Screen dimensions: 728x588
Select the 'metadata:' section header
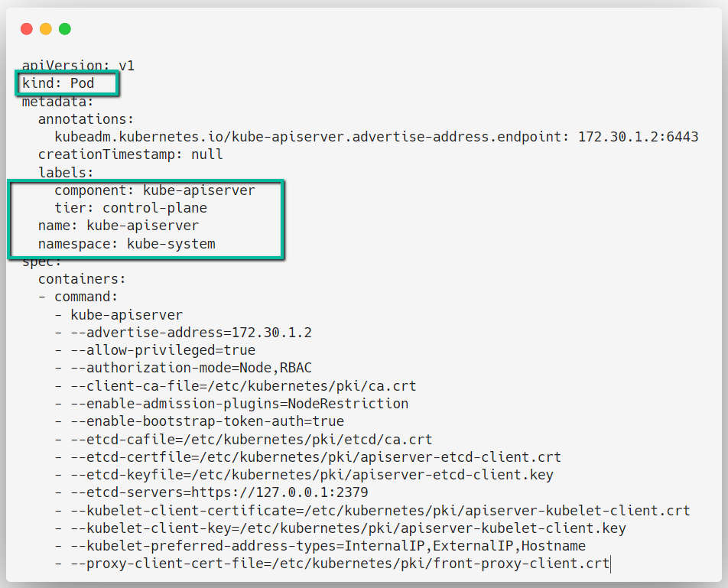coord(60,101)
